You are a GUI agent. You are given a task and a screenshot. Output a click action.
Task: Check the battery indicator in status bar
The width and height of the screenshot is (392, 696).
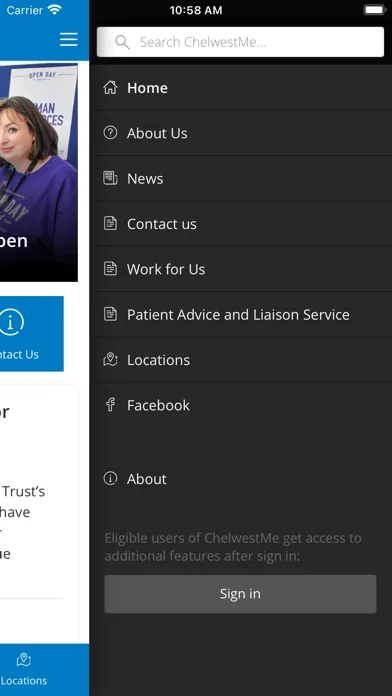tap(375, 10)
